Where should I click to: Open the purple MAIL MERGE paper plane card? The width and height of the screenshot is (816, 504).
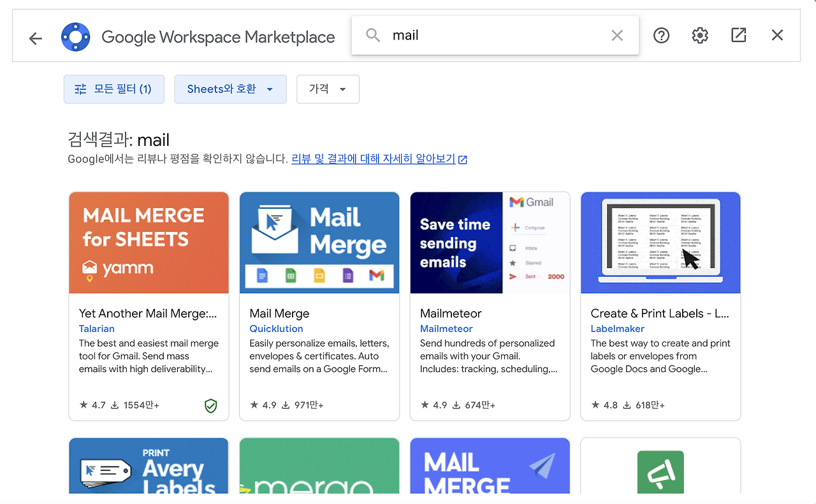click(490, 466)
